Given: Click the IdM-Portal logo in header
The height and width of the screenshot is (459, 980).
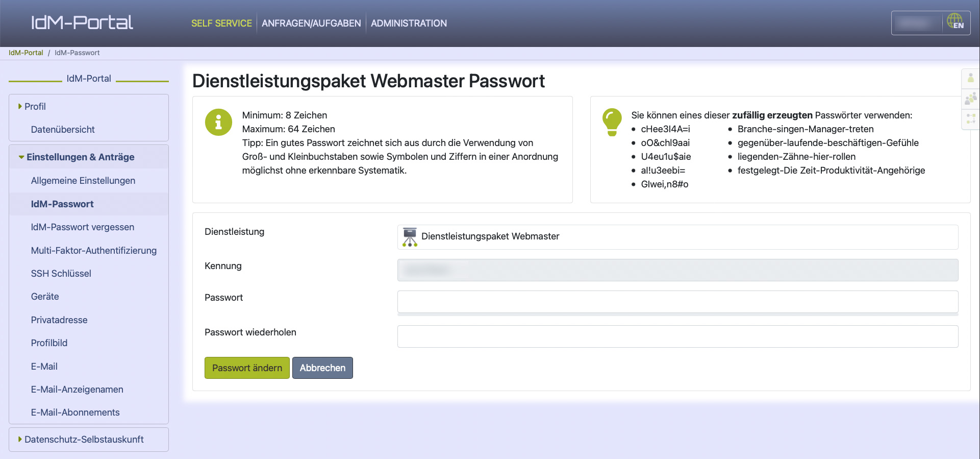Looking at the screenshot, I should (x=82, y=22).
